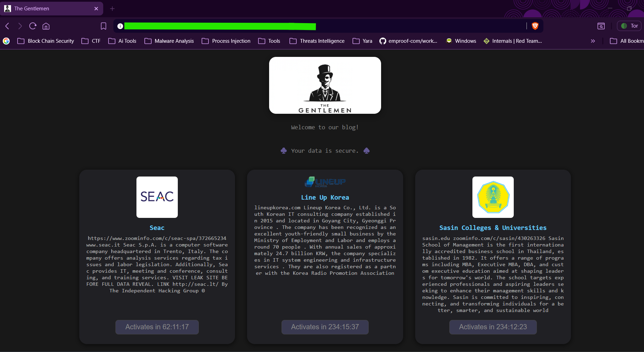Image resolution: width=644 pixels, height=352 pixels.
Task: Bookmark this page with bookmark icon
Action: [x=103, y=26]
